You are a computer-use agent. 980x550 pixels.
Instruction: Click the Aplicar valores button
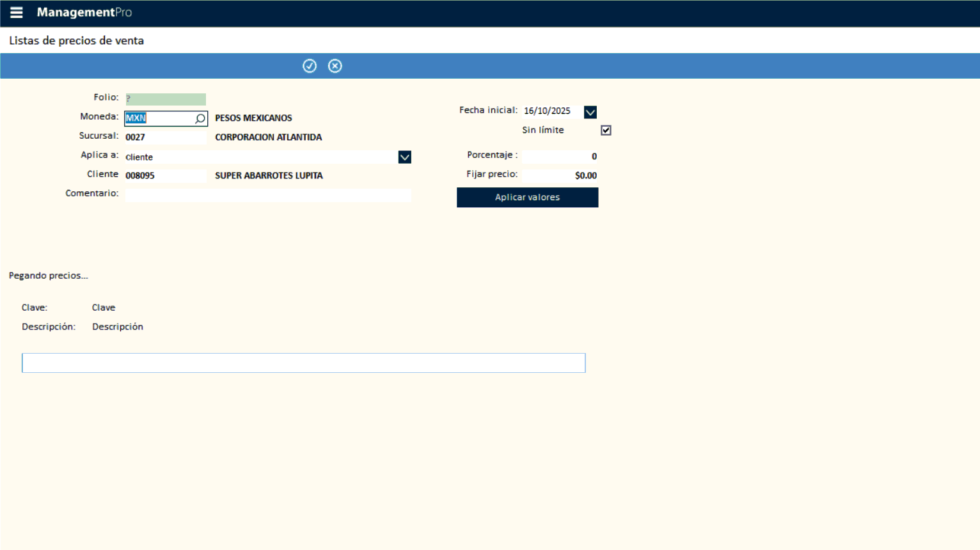(528, 197)
